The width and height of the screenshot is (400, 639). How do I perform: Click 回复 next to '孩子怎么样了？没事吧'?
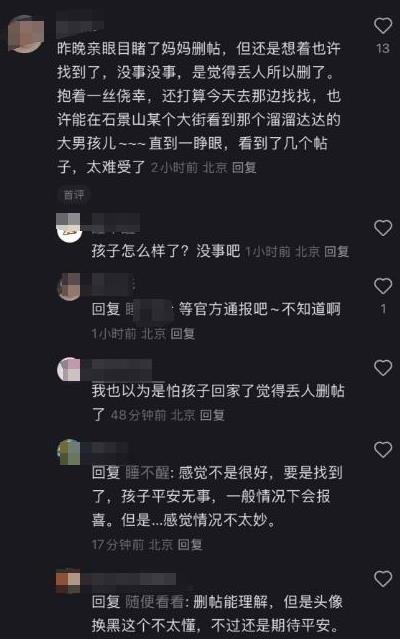click(337, 251)
